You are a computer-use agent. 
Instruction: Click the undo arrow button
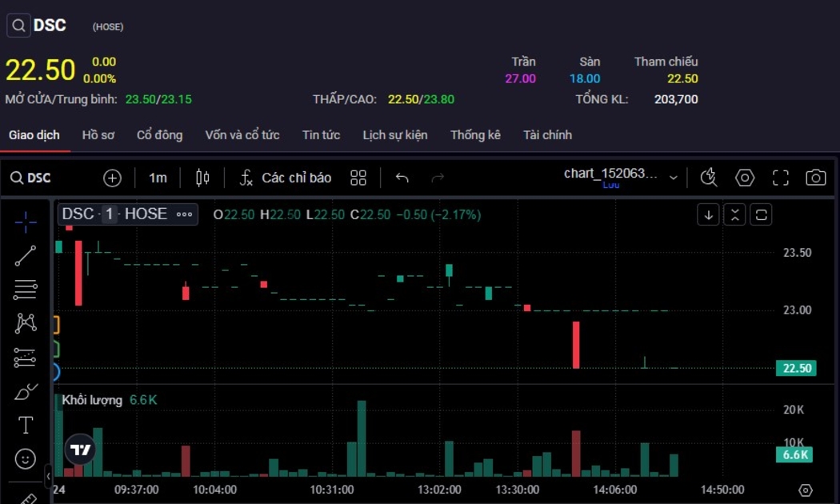pyautogui.click(x=402, y=178)
